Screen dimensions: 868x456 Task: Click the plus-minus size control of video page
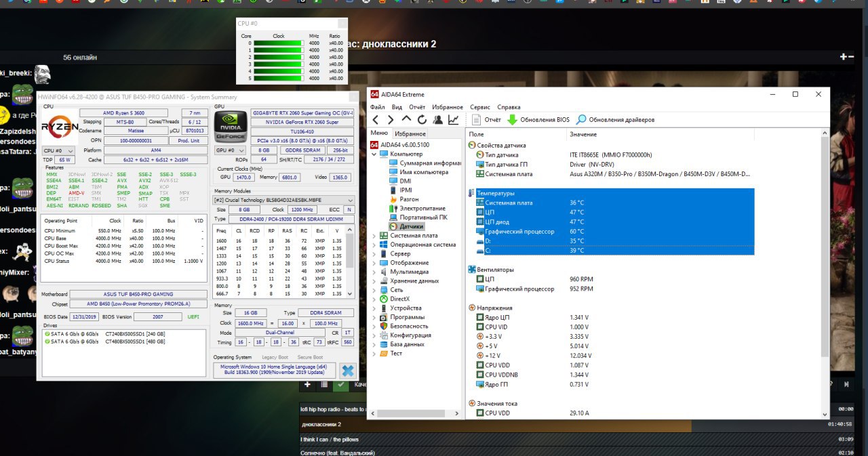(847, 57)
